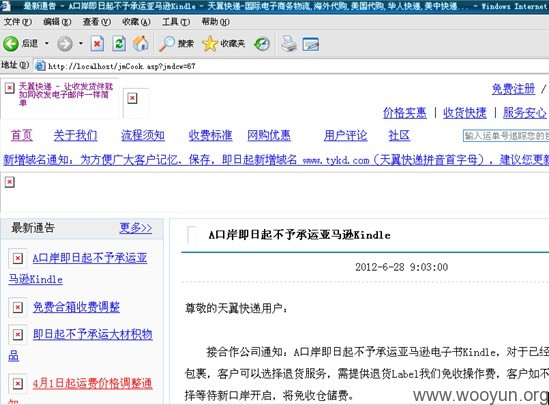The image size is (549, 405).
Task: Click the 更多>> link in 最新通告
Action: click(135, 228)
